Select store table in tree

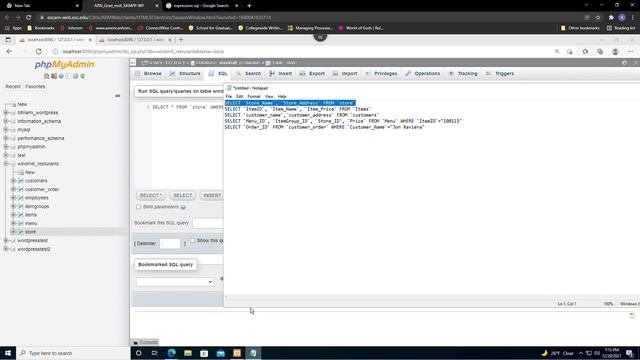(31, 232)
